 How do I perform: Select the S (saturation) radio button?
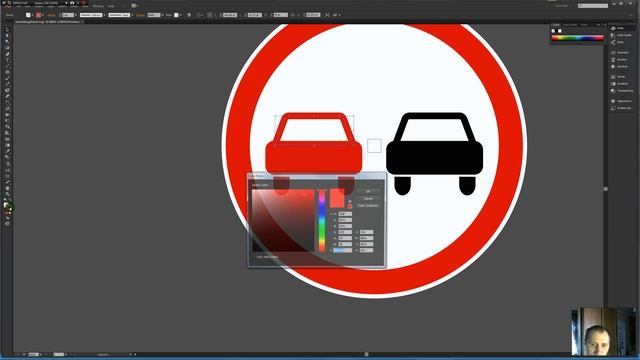(331, 220)
